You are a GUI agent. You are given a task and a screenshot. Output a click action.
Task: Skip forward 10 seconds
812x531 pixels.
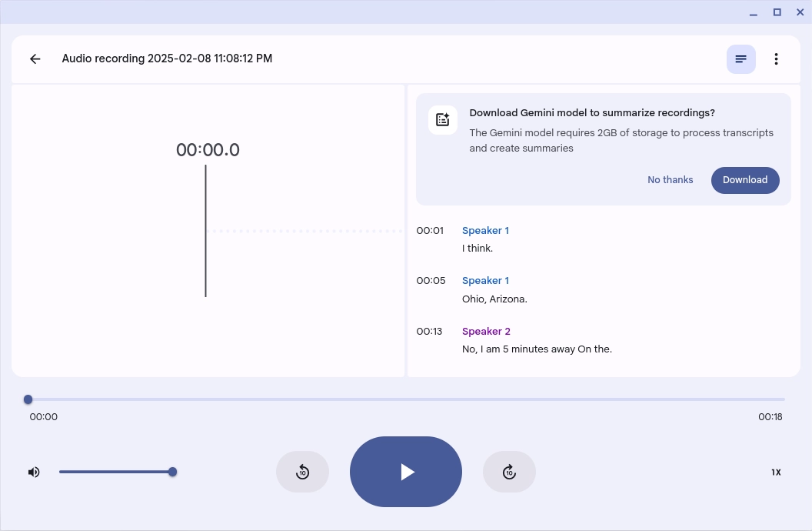(509, 472)
